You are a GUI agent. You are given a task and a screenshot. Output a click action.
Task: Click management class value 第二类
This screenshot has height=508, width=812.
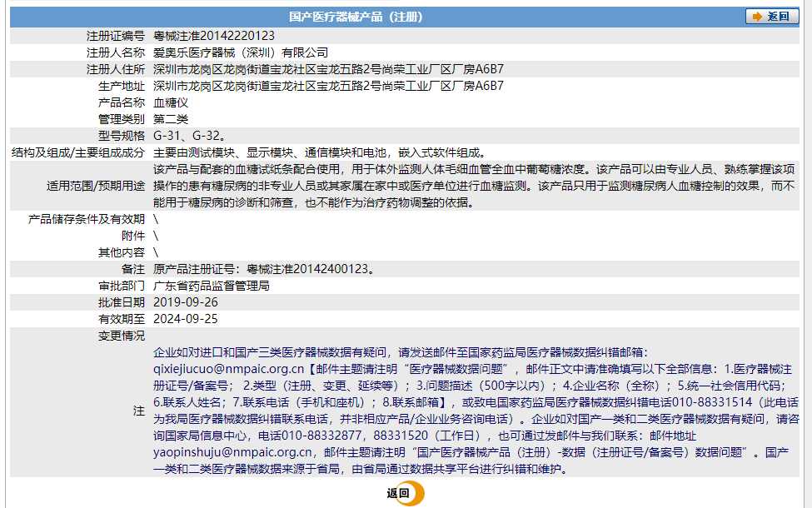point(171,119)
